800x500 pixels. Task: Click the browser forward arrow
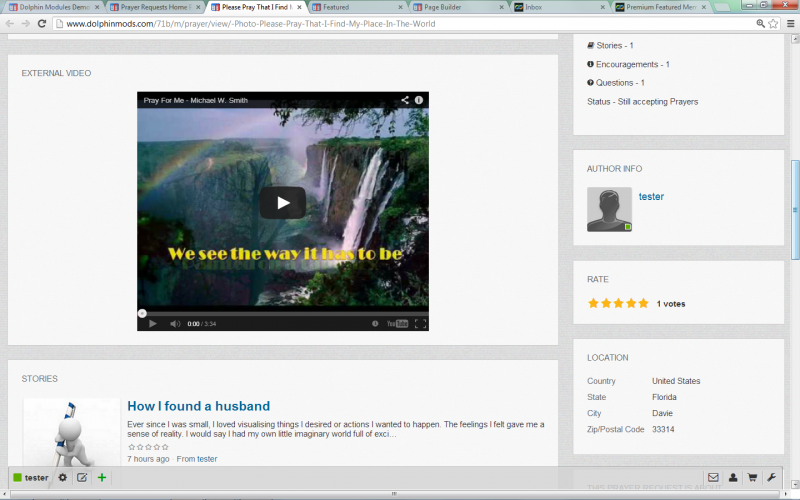[26, 23]
